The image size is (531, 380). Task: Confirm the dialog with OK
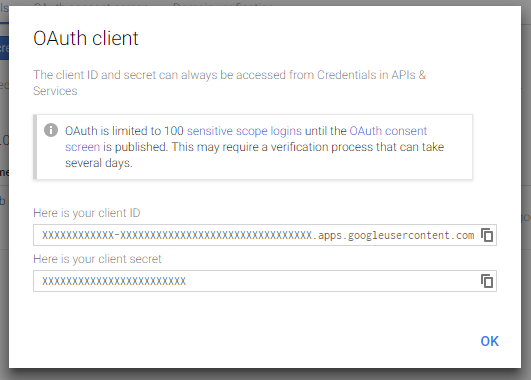489,341
